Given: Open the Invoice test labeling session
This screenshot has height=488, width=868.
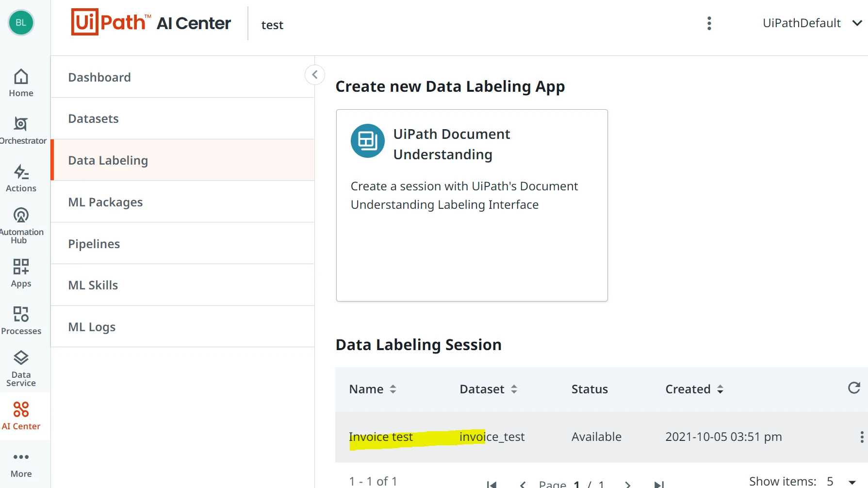Looking at the screenshot, I should [381, 437].
